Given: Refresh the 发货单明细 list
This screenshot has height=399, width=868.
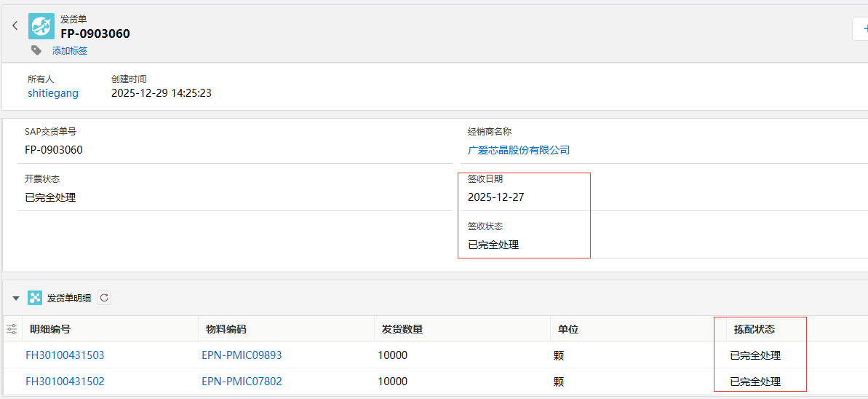Looking at the screenshot, I should 104,298.
